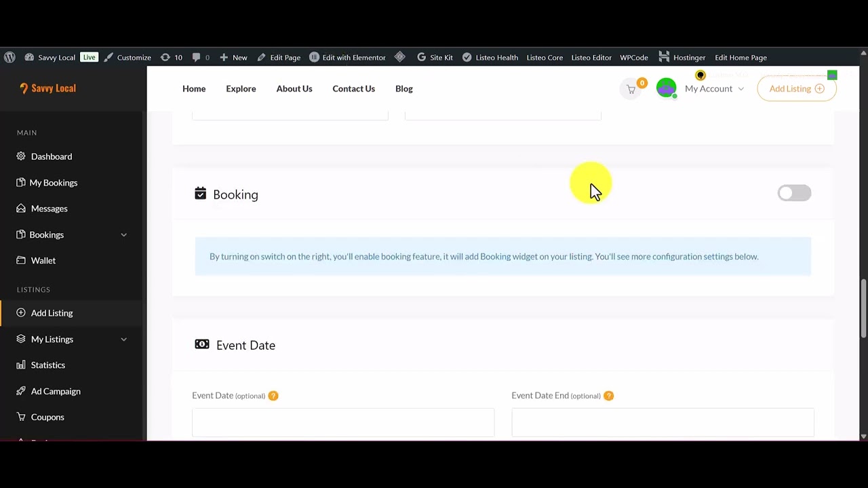The image size is (868, 488).
Task: Open the WordPress logo menu
Action: (9, 58)
